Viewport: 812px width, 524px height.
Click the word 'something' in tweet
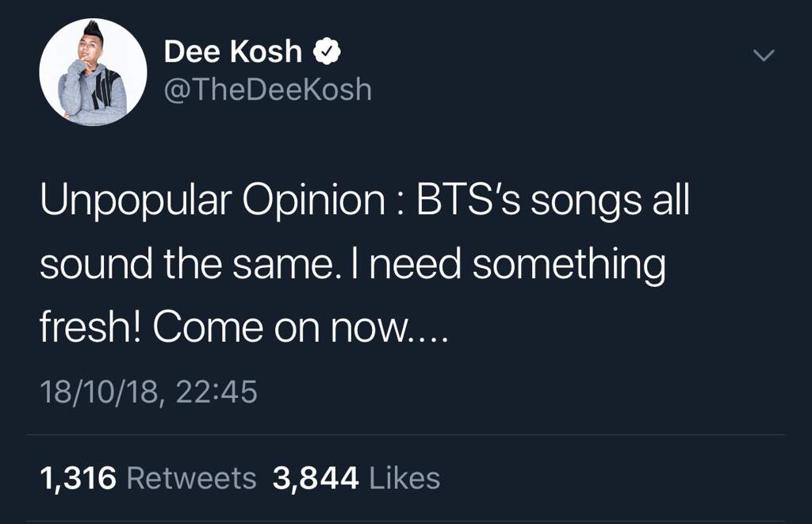[569, 265]
